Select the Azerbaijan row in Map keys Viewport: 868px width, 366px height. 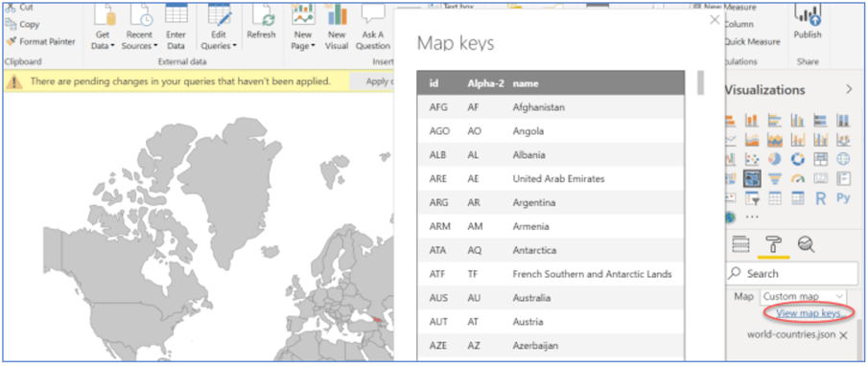click(551, 345)
